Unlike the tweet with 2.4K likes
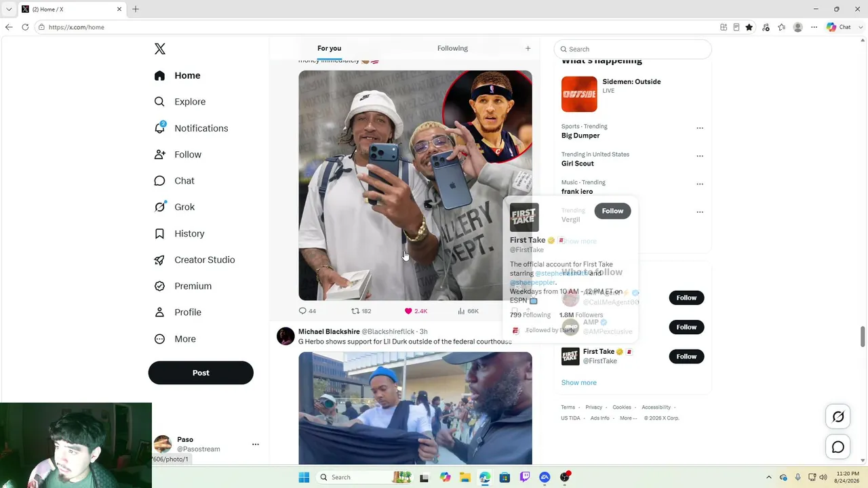The height and width of the screenshot is (488, 868). coord(416,311)
